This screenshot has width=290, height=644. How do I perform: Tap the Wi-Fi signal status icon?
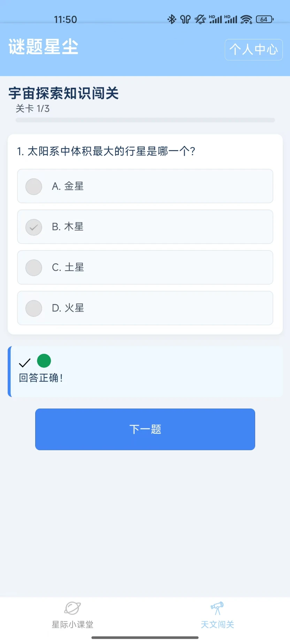point(246,20)
